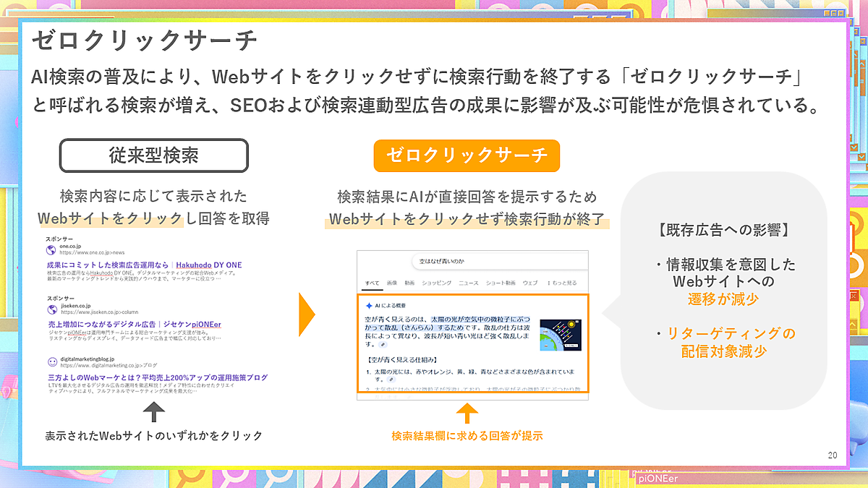Image resolution: width=868 pixels, height=488 pixels.
Task: Click the ゼロクリックサーチ slide title
Action: pyautogui.click(x=145, y=40)
